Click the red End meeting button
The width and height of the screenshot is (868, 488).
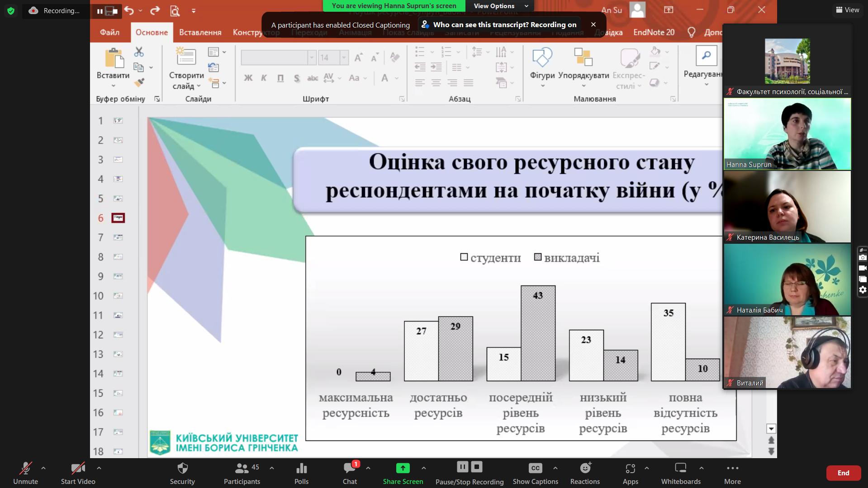click(843, 473)
